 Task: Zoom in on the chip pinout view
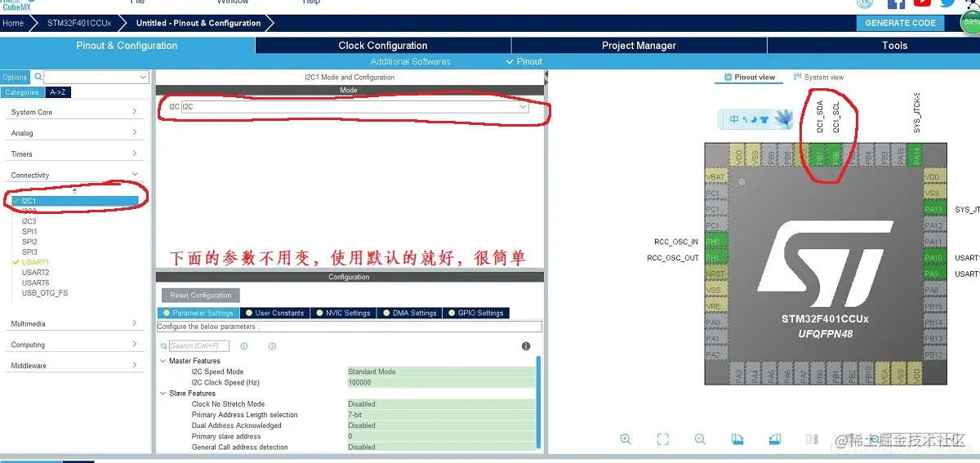click(626, 439)
